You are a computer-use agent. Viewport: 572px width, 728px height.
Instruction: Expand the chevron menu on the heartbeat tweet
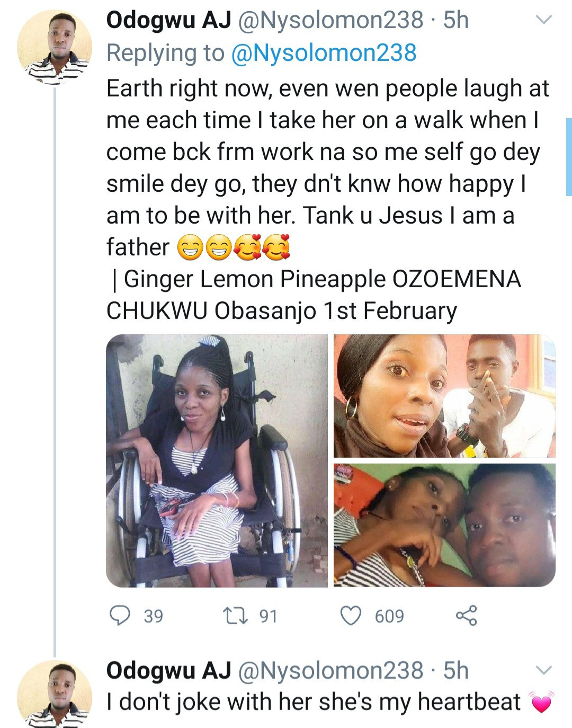[544, 670]
